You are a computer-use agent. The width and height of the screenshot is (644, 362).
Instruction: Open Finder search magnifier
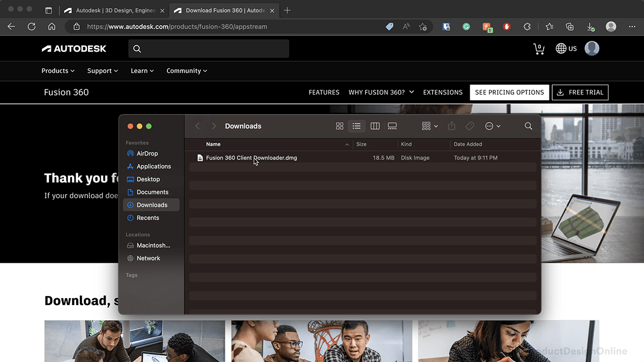pos(529,126)
